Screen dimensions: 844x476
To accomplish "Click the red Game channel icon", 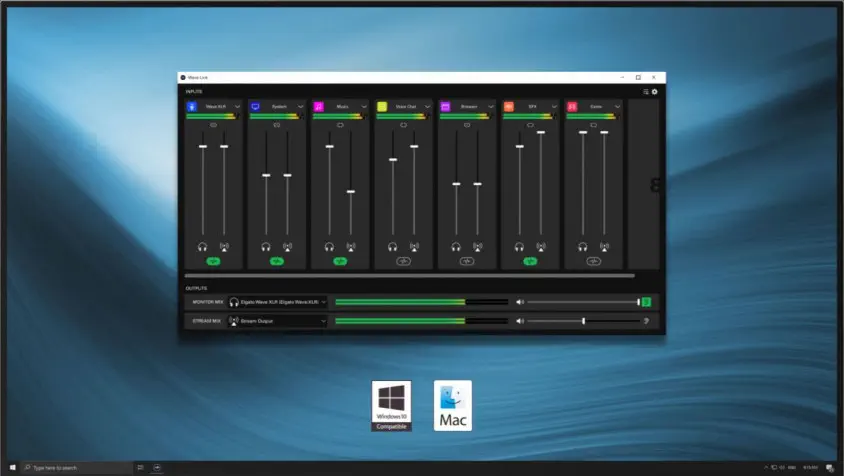I will [572, 107].
